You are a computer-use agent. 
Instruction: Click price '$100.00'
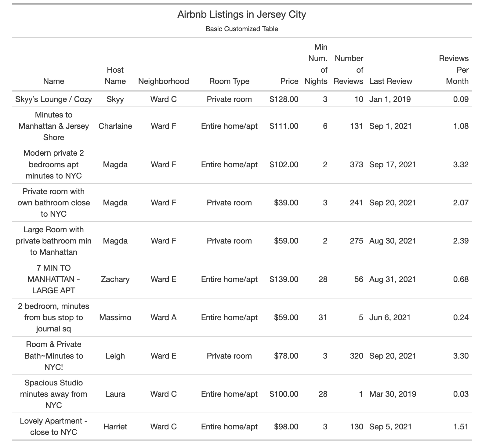point(284,394)
